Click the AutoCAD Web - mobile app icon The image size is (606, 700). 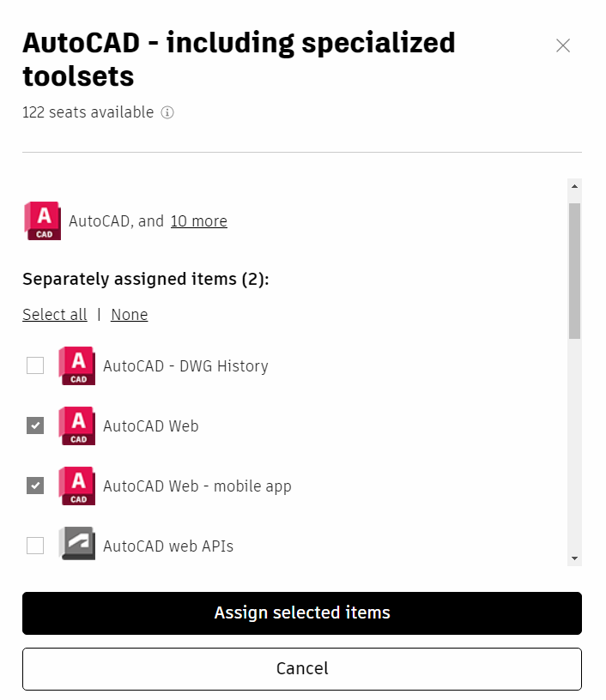click(x=77, y=486)
